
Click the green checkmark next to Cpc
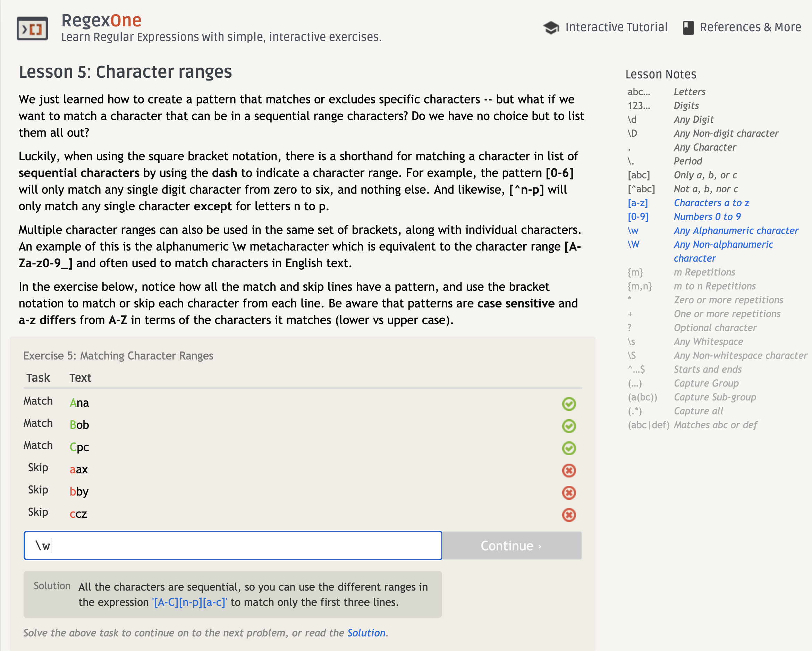click(569, 448)
